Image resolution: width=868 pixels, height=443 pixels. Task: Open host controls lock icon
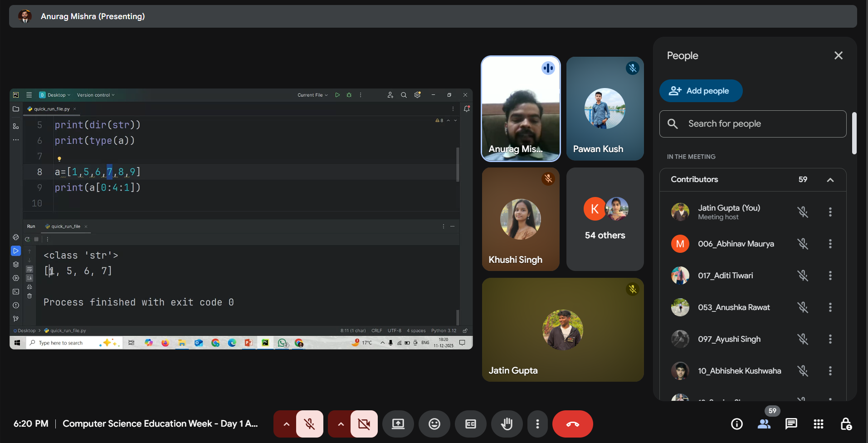click(x=846, y=424)
